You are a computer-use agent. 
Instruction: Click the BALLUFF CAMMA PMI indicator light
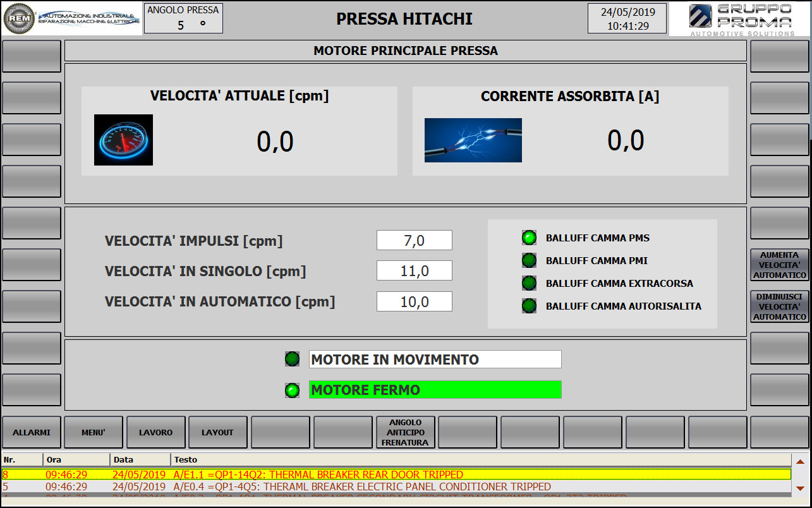click(x=529, y=260)
